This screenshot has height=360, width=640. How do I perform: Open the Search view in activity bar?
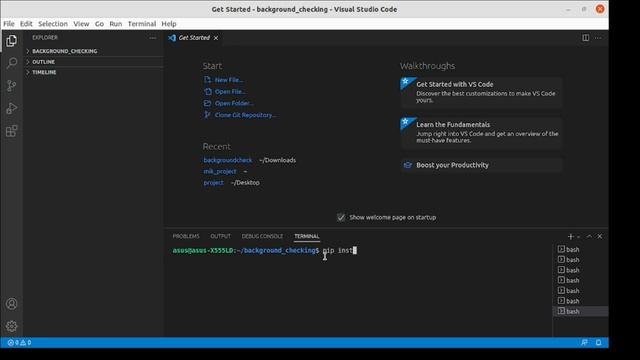(x=11, y=63)
